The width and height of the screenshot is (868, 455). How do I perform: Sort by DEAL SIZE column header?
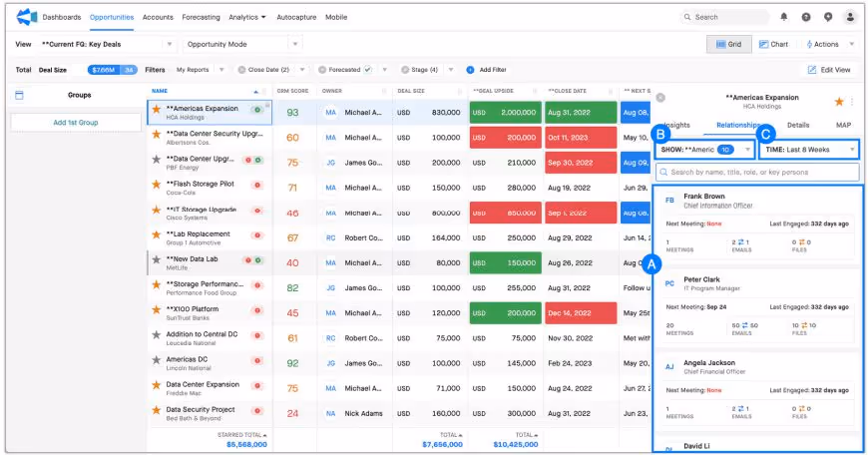[411, 91]
